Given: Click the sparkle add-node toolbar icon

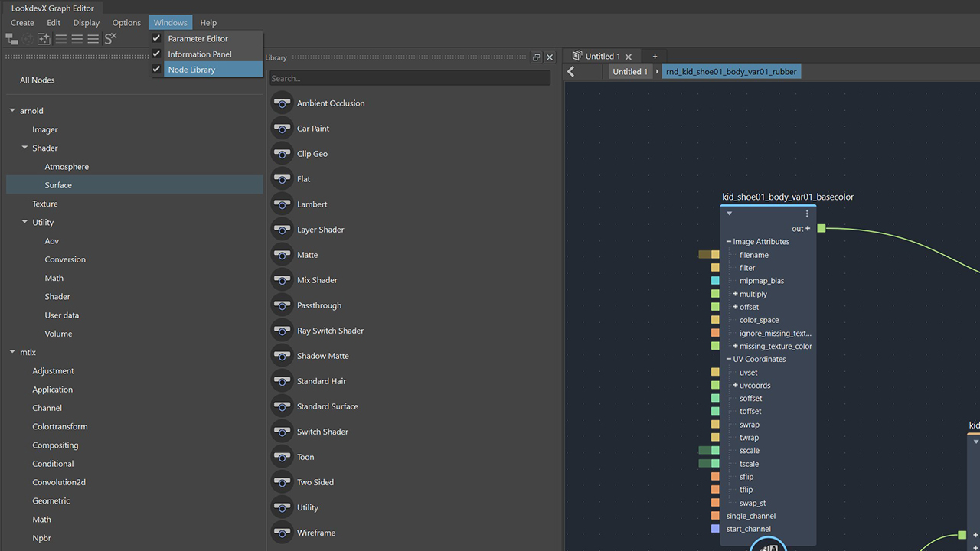Looking at the screenshot, I should [44, 38].
